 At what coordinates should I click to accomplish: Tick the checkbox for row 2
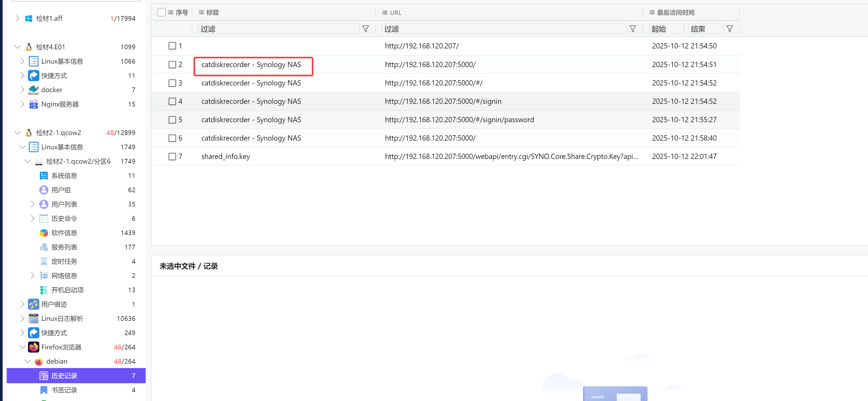[172, 64]
